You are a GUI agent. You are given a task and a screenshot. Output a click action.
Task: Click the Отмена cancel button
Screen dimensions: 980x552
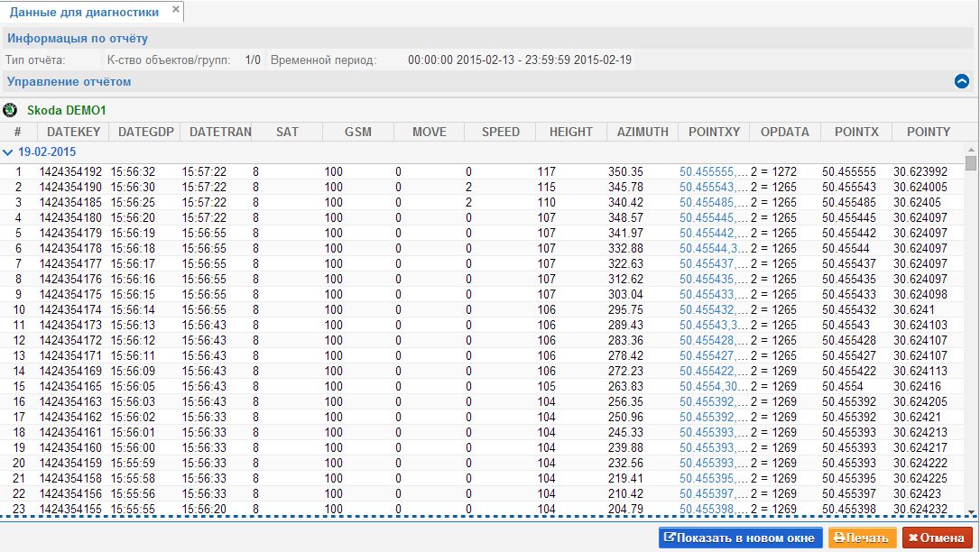(x=938, y=538)
